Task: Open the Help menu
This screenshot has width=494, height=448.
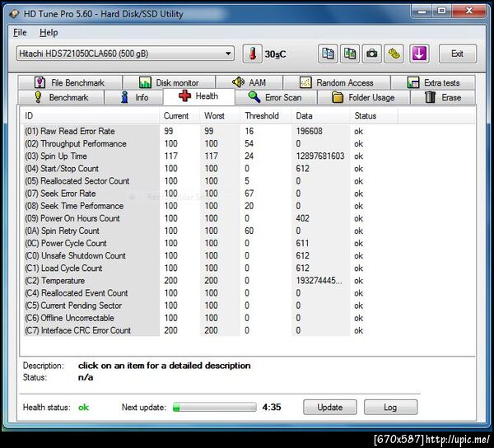Action: click(49, 32)
